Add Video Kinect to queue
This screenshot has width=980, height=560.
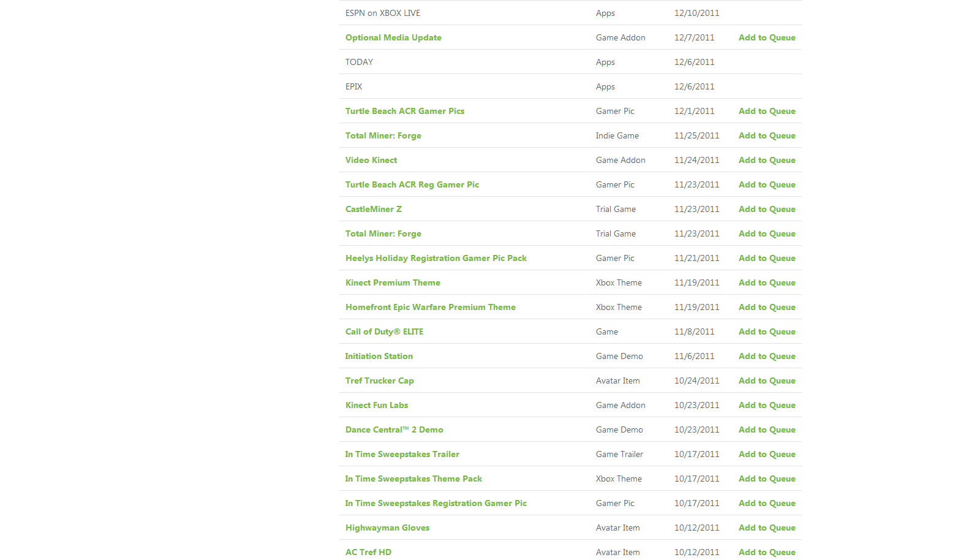click(x=767, y=160)
